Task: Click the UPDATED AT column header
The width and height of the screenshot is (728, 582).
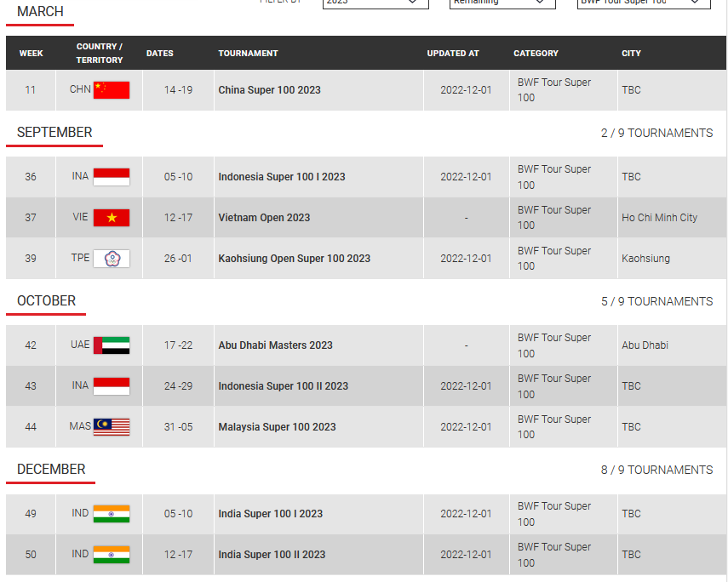Action: pos(453,54)
